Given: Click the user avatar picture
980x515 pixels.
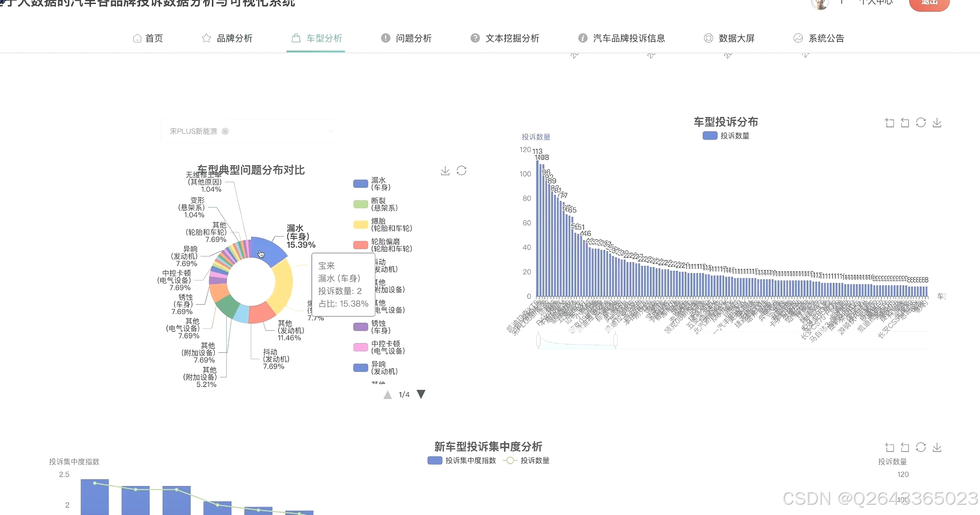Looking at the screenshot, I should click(x=820, y=3).
